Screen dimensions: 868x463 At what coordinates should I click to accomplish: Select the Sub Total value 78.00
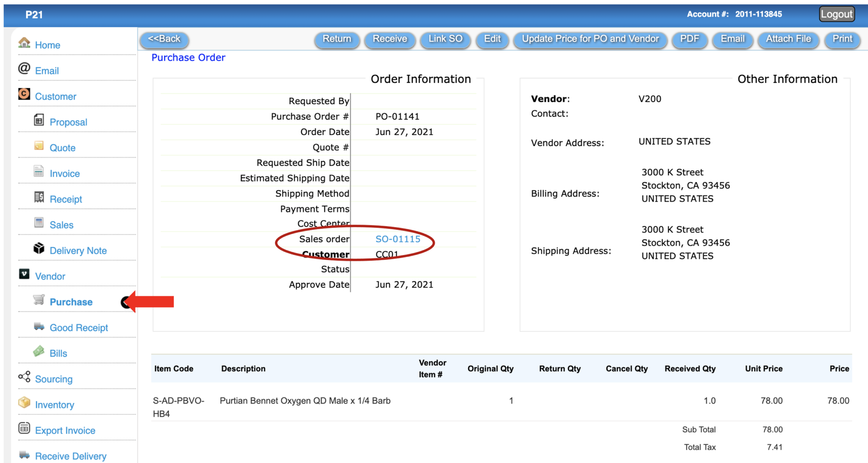(x=772, y=430)
